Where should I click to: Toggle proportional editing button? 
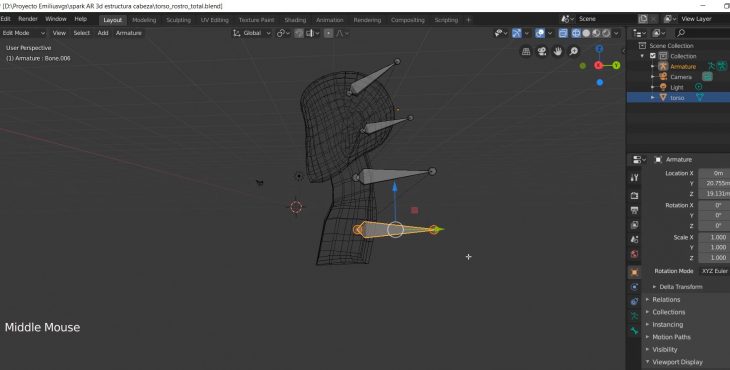[329, 33]
